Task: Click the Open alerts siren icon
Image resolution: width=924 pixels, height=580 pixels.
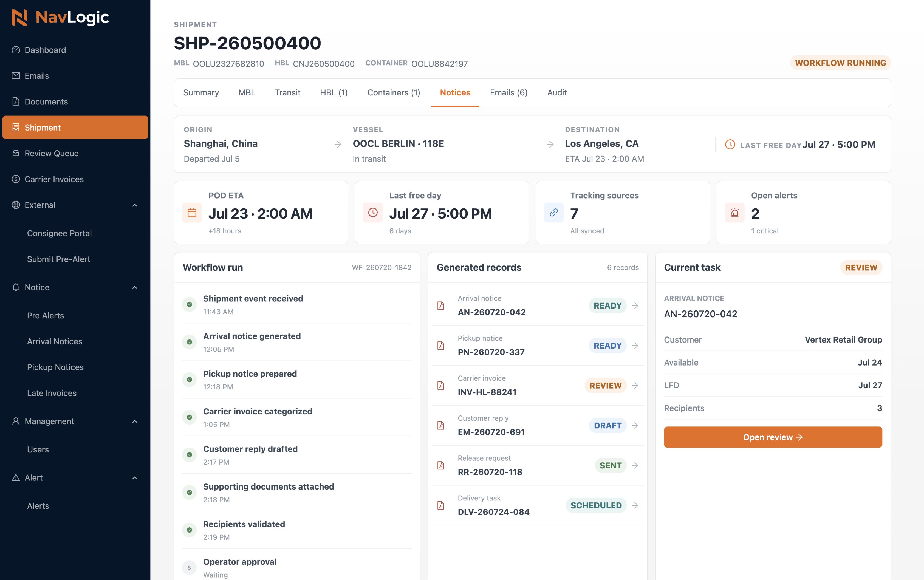Action: coord(734,213)
